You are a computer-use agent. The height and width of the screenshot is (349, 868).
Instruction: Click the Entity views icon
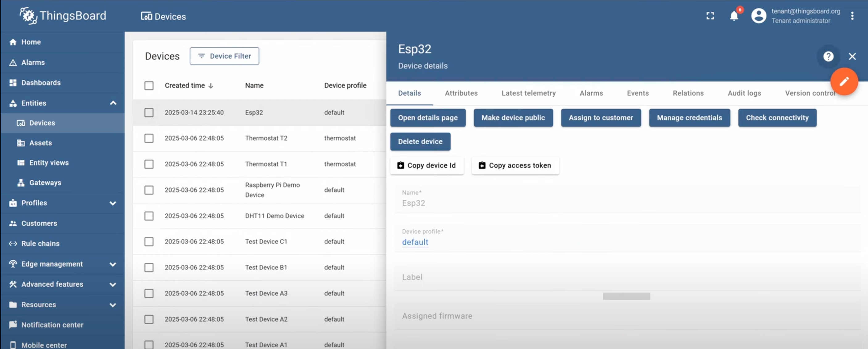[x=21, y=163]
